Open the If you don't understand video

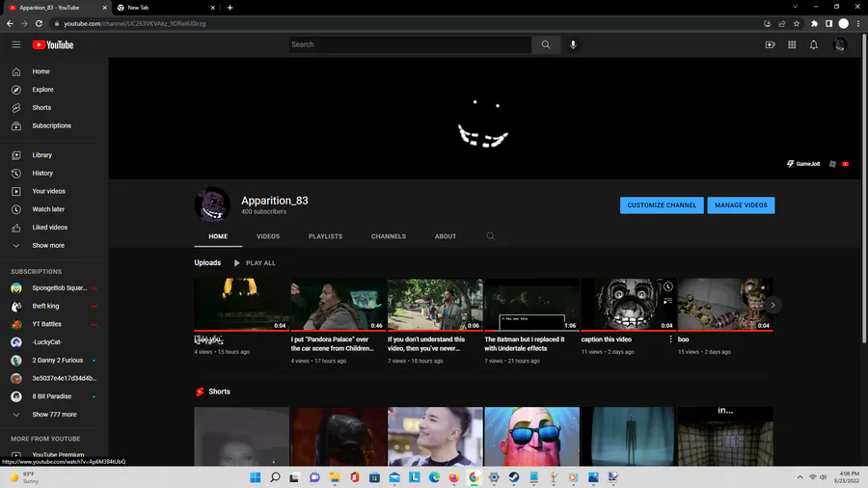[x=435, y=305]
